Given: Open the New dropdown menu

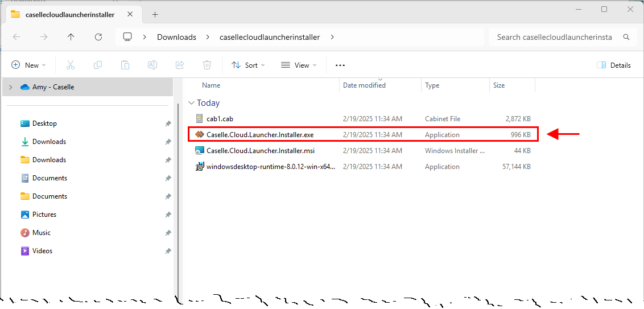Looking at the screenshot, I should [29, 65].
